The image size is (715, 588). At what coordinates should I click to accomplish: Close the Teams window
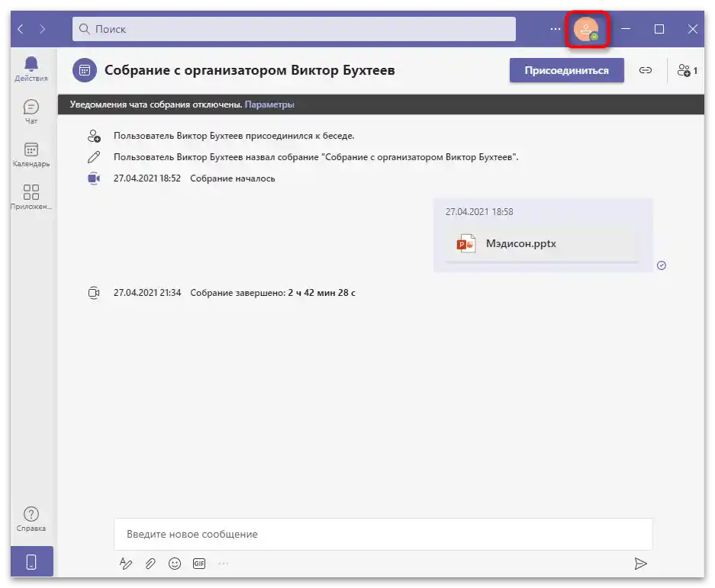pyautogui.click(x=693, y=29)
